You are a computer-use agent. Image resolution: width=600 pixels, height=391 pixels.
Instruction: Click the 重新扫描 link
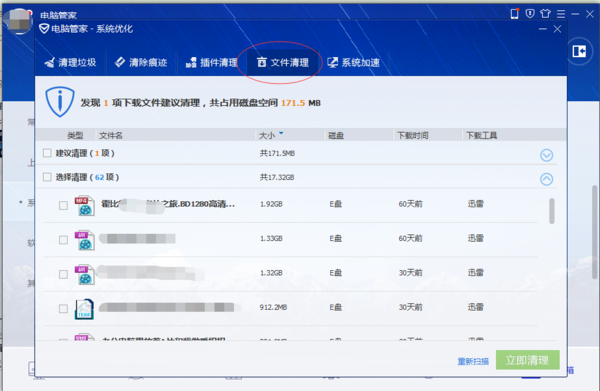pos(473,361)
